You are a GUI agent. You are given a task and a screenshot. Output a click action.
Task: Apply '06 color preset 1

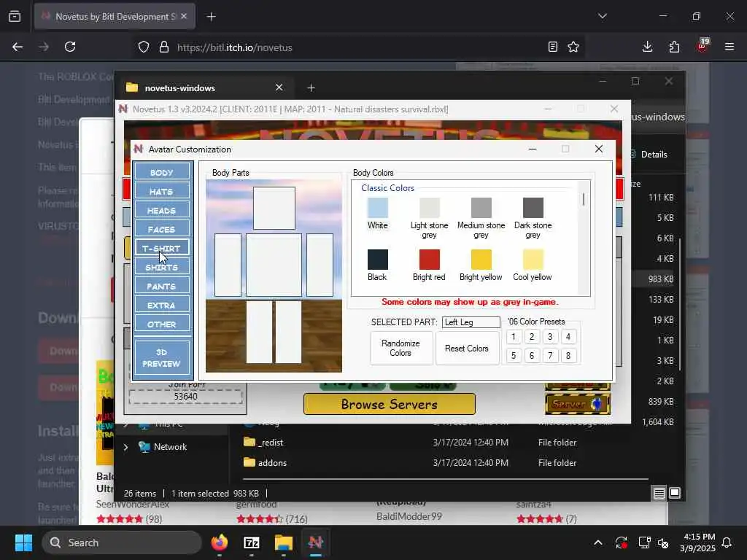[x=514, y=337]
